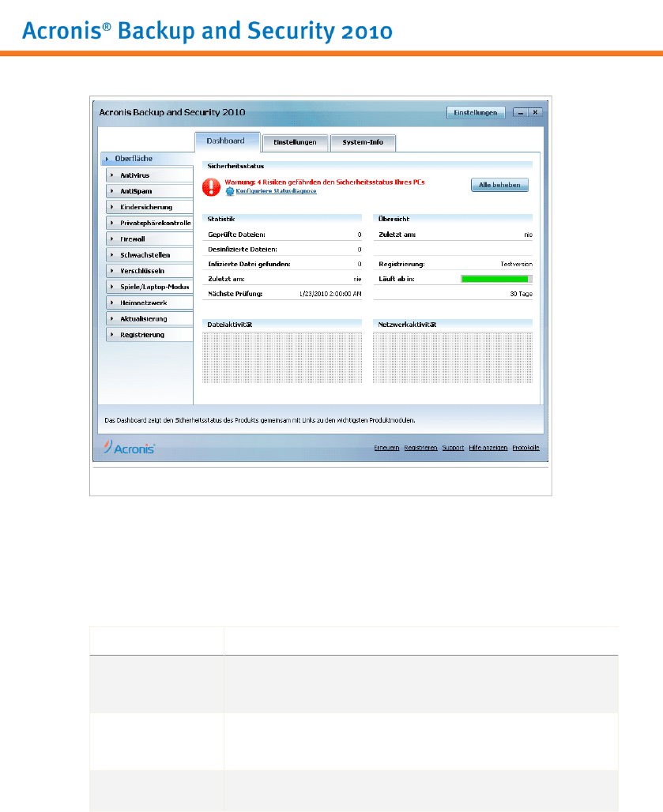Click the Erneuern footer link

point(386,448)
